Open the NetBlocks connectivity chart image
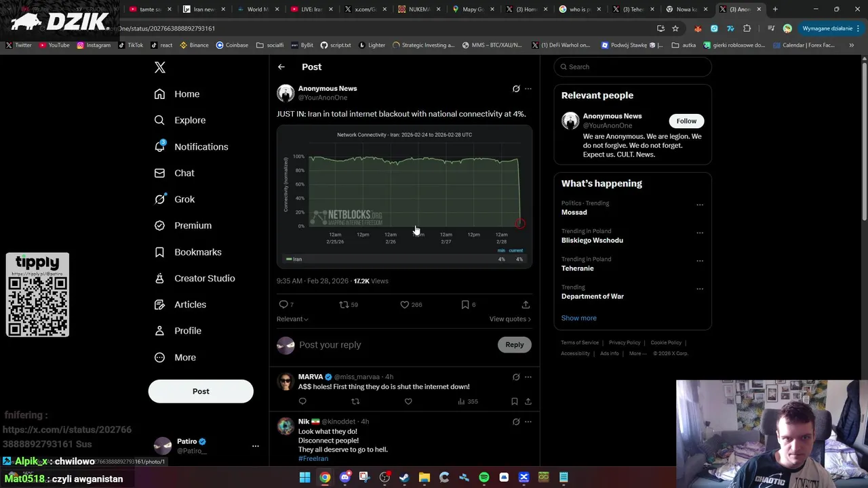Viewport: 868px width, 488px height. 405,197
